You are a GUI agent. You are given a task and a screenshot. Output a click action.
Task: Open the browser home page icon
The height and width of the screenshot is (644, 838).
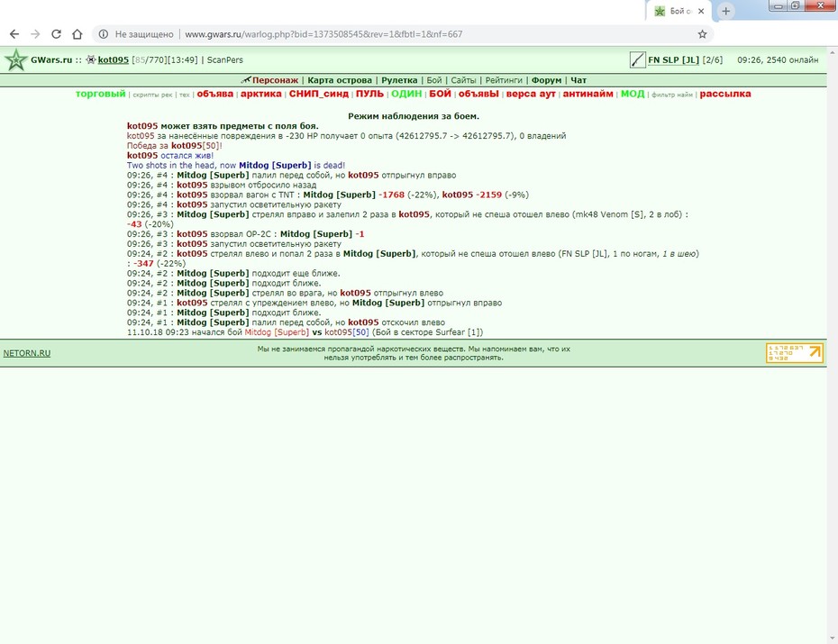click(77, 34)
